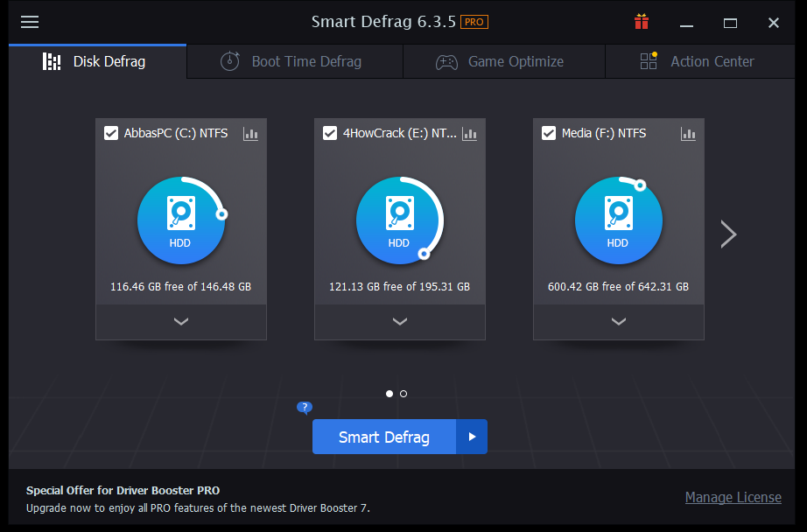Click the Smart Defrag 6.3.5 title text

(383, 22)
